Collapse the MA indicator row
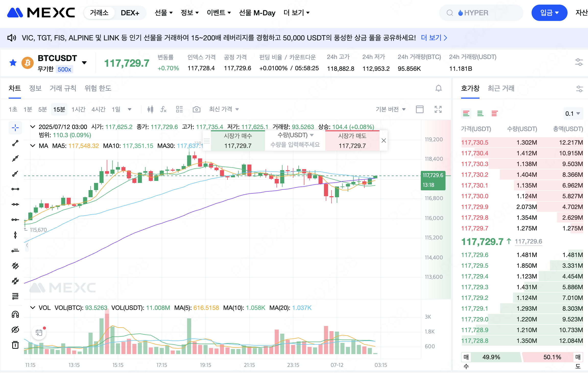This screenshot has height=373, width=588. pyautogui.click(x=33, y=146)
